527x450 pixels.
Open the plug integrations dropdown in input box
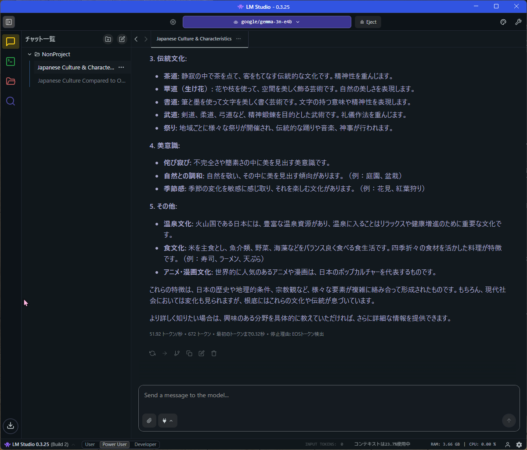pyautogui.click(x=167, y=421)
